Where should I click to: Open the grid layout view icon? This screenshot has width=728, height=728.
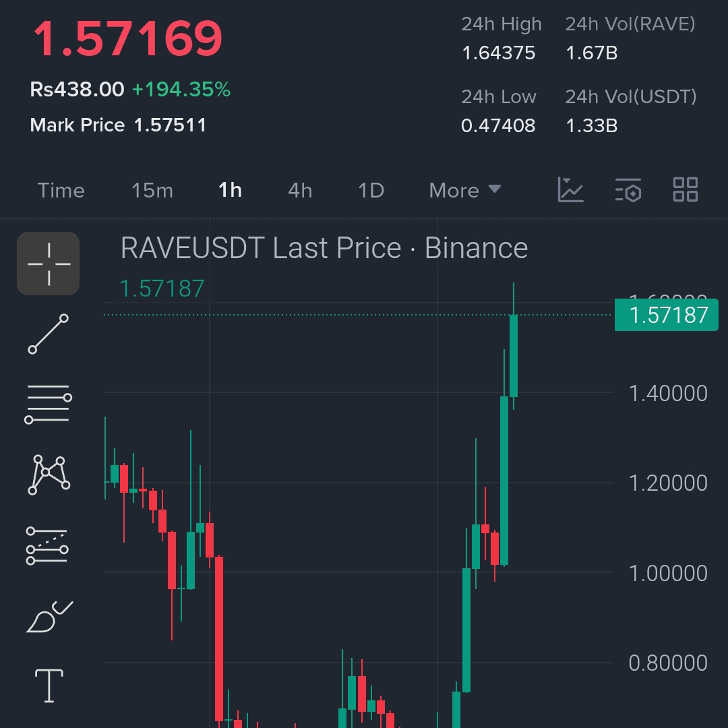click(x=686, y=189)
